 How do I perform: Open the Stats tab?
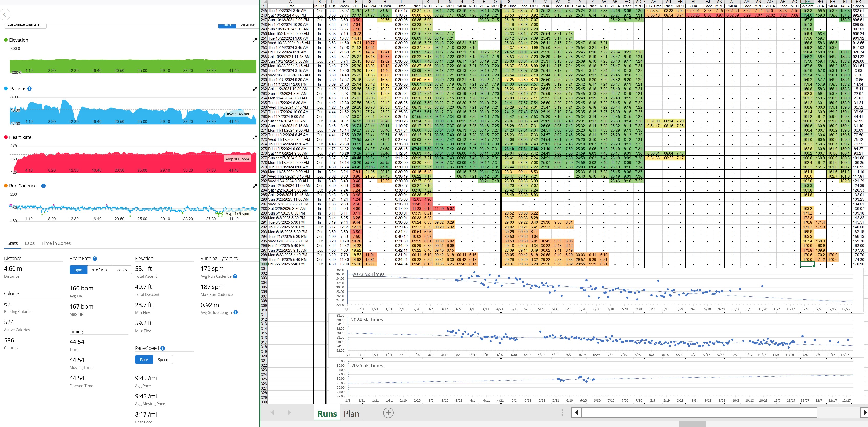click(13, 243)
